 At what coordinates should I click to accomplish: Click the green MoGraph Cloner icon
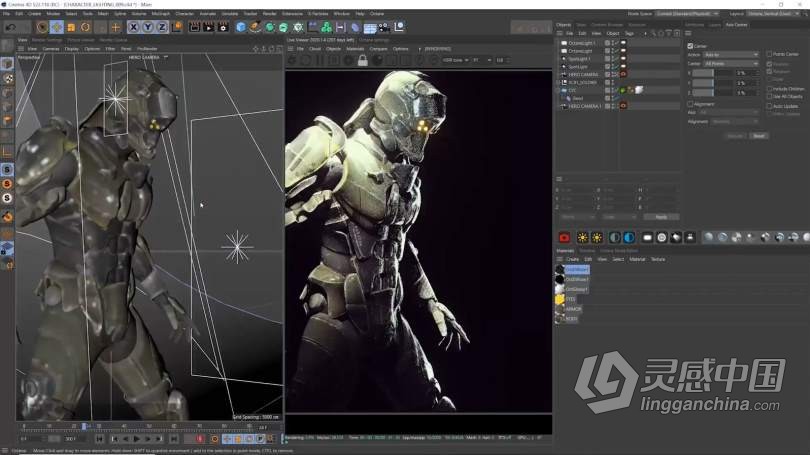[x=326, y=27]
